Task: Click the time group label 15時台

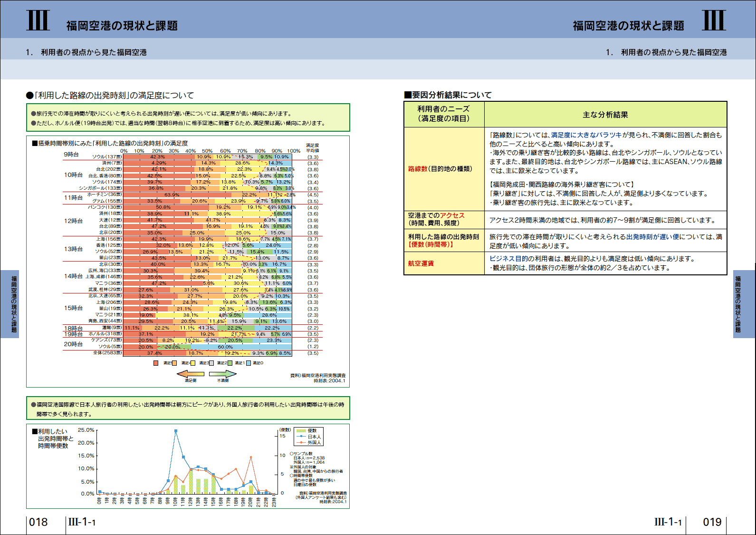Action: click(x=74, y=308)
